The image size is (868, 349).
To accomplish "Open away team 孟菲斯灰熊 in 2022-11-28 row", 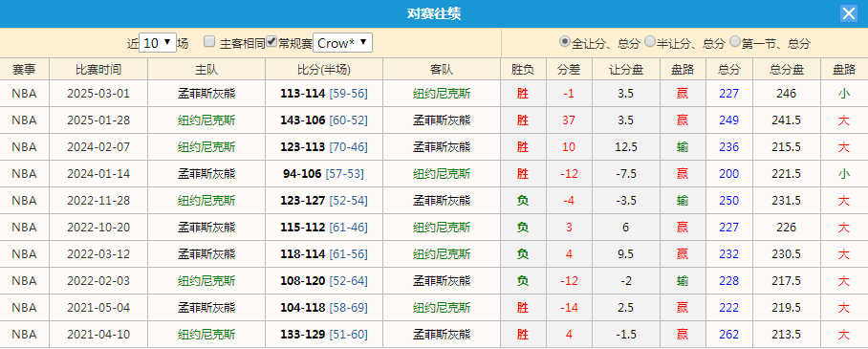I will coord(442,201).
